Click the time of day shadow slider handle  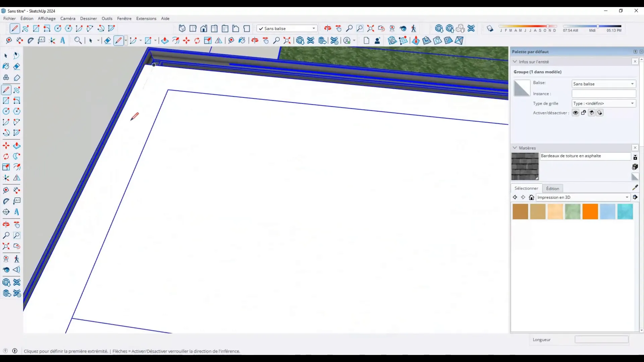tap(598, 26)
